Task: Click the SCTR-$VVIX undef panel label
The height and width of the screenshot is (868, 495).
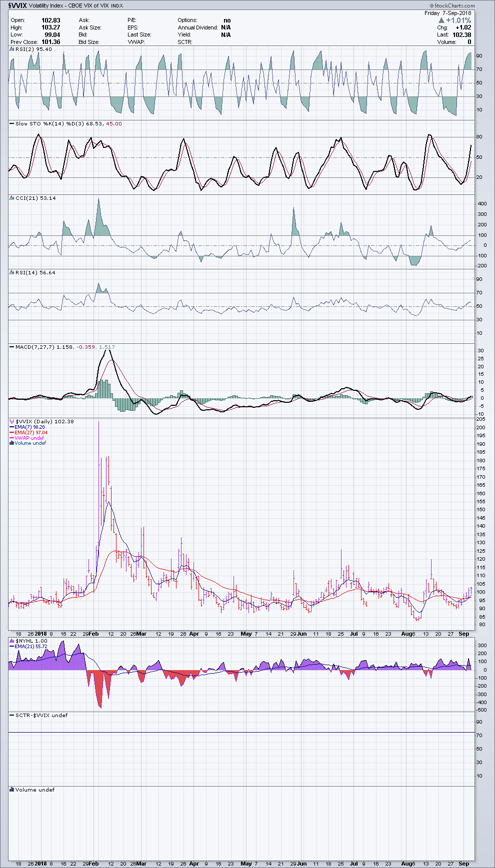Action: [41, 716]
